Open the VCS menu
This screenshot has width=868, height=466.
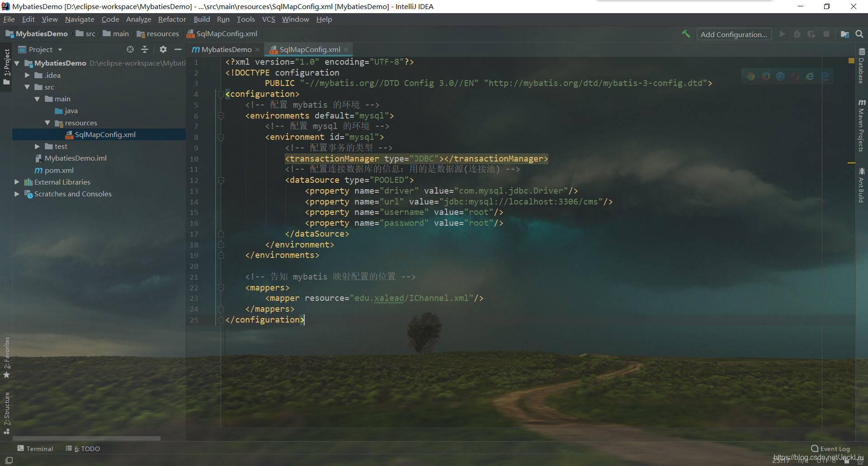(x=269, y=19)
